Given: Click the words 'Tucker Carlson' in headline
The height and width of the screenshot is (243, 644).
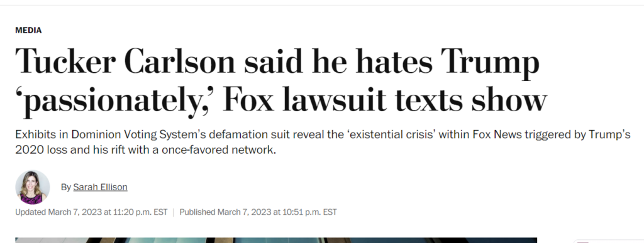Looking at the screenshot, I should pos(125,61).
